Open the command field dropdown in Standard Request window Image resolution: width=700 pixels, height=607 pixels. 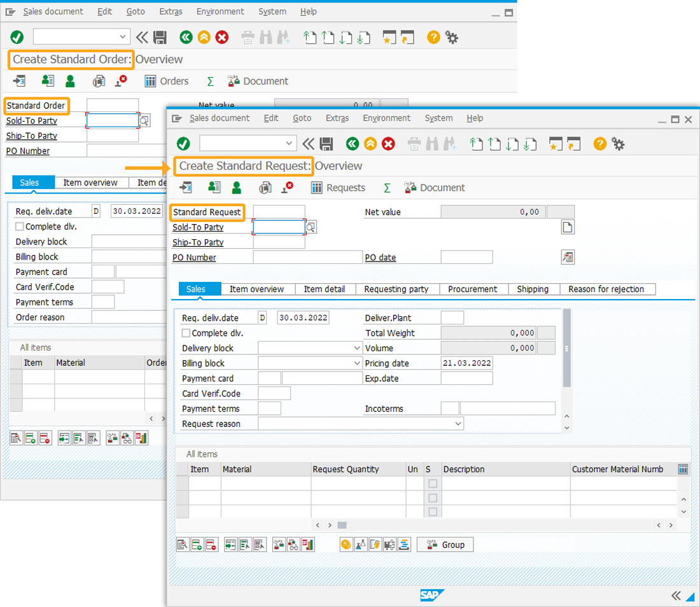click(289, 143)
